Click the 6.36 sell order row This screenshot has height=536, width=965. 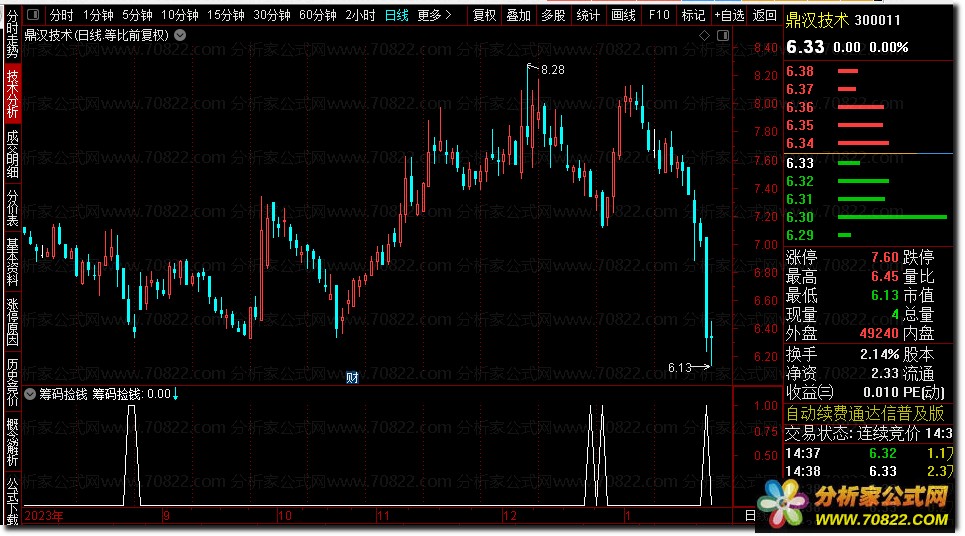869,107
